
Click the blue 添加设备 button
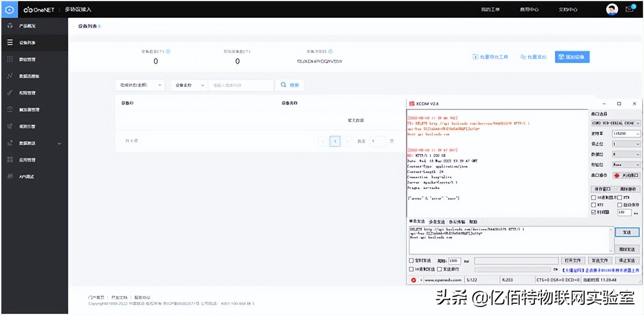pyautogui.click(x=572, y=57)
